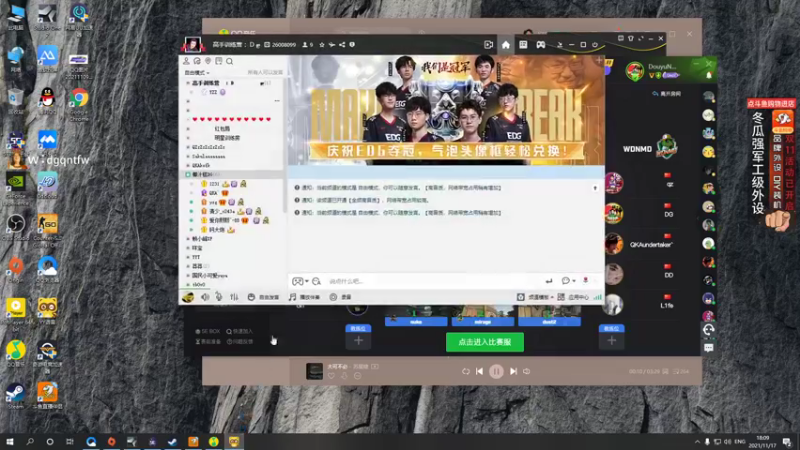This screenshot has width=800, height=450.
Task: Click the video camera icon in YY top bar
Action: (488, 45)
